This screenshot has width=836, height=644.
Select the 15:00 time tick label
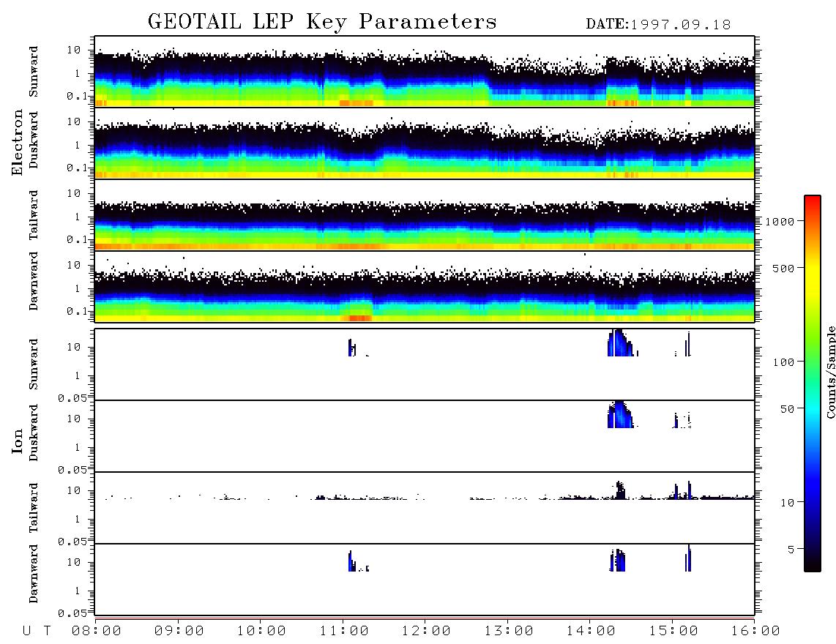[674, 631]
